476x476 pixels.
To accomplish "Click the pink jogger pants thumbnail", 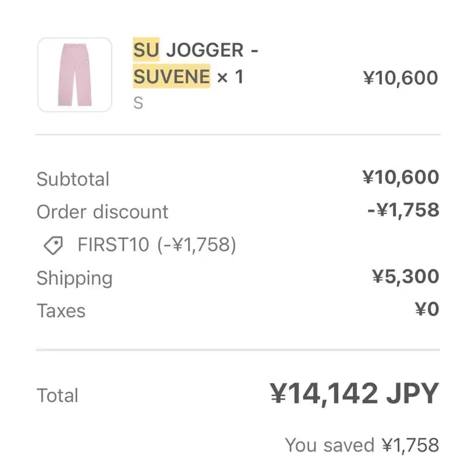I will pos(75,75).
